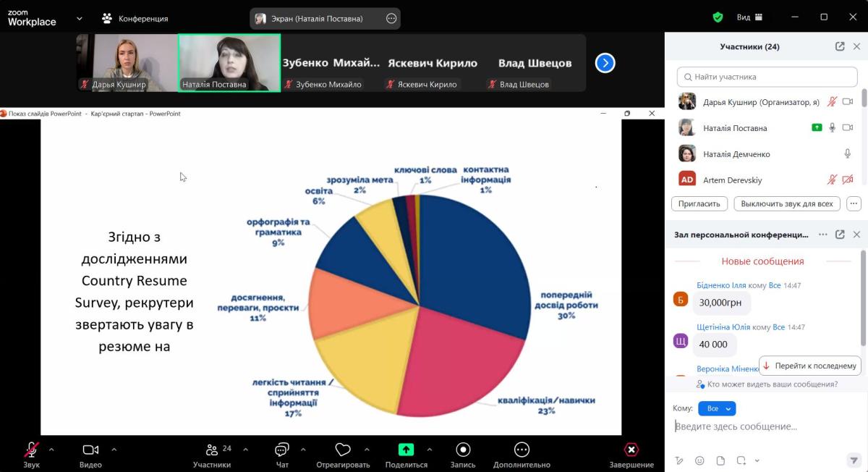The height and width of the screenshot is (472, 868).
Task: Select Зубенко Михайло video tile
Action: tap(331, 63)
